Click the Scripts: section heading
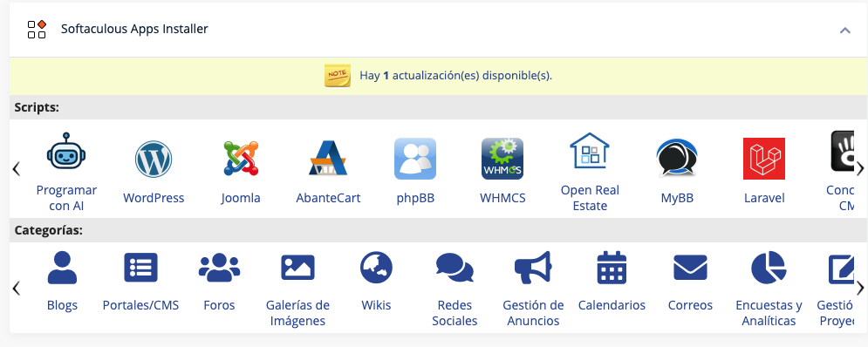Screen dimensions: 868x347 coord(37,107)
